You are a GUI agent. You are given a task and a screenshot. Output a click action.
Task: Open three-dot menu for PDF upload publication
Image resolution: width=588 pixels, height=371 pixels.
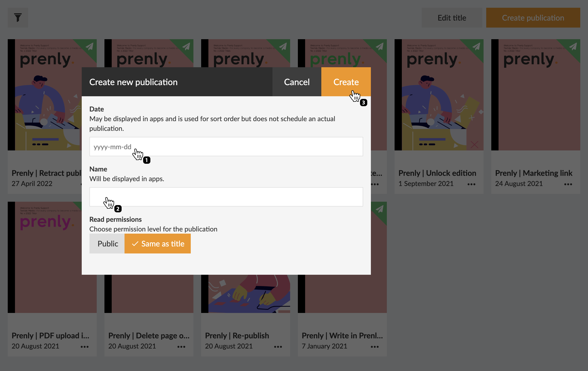tap(84, 347)
